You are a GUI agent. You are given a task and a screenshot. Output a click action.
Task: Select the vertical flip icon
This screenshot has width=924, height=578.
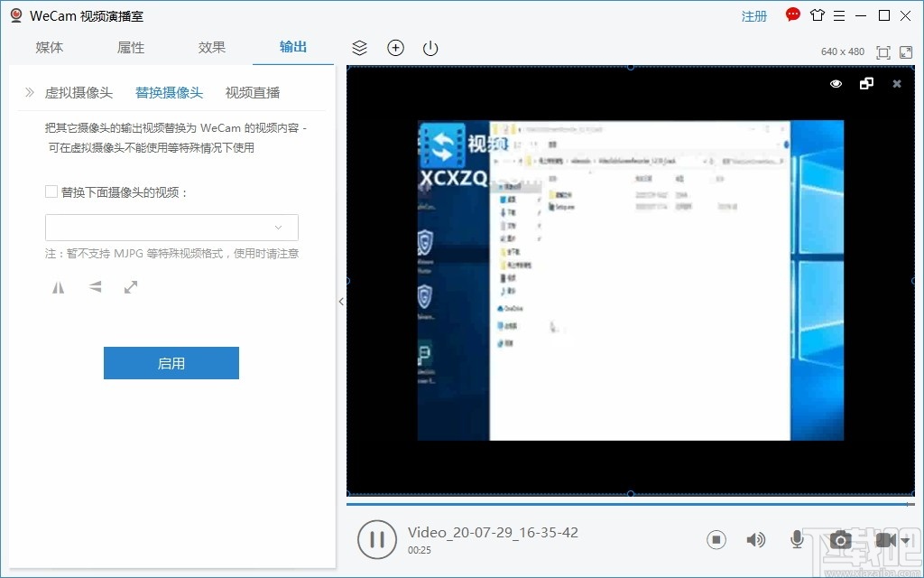[95, 286]
